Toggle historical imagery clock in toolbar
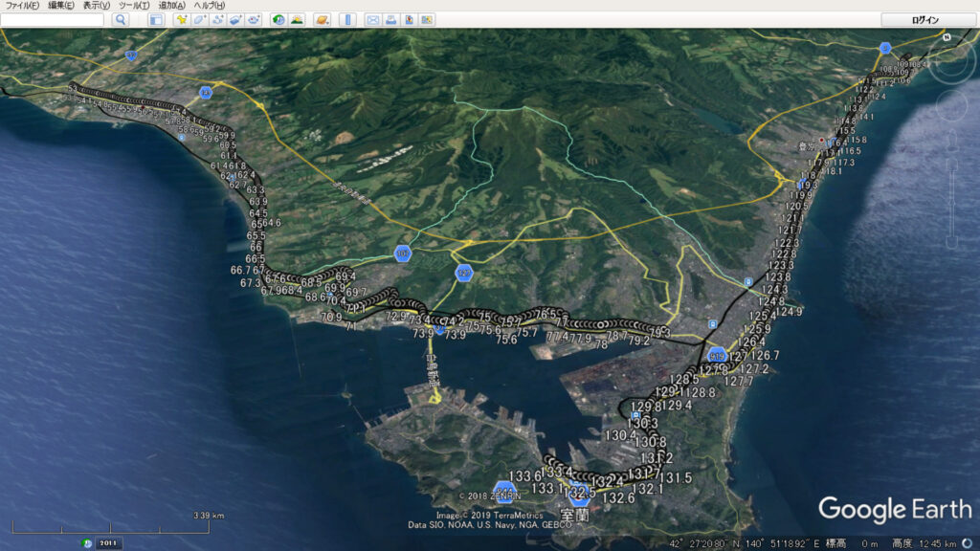 [278, 19]
